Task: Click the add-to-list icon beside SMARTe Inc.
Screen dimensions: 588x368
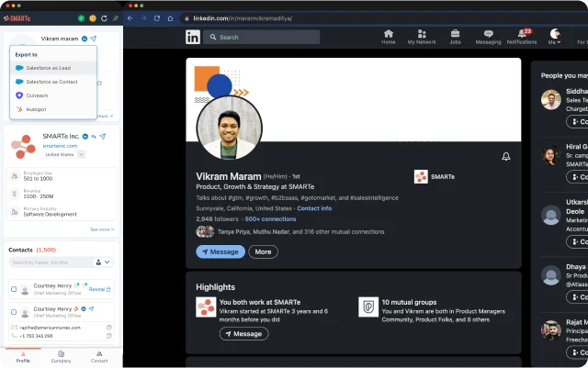Action: tap(94, 137)
